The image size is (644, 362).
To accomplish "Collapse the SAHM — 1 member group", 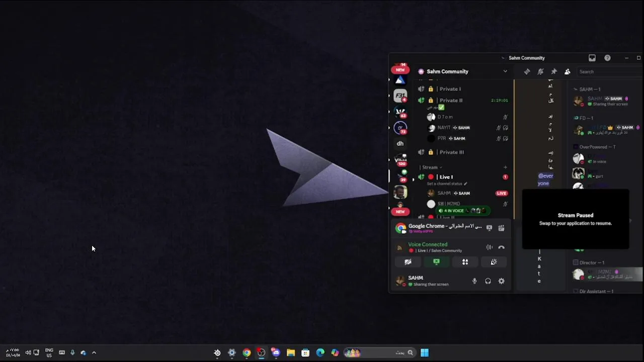I will pyautogui.click(x=590, y=89).
